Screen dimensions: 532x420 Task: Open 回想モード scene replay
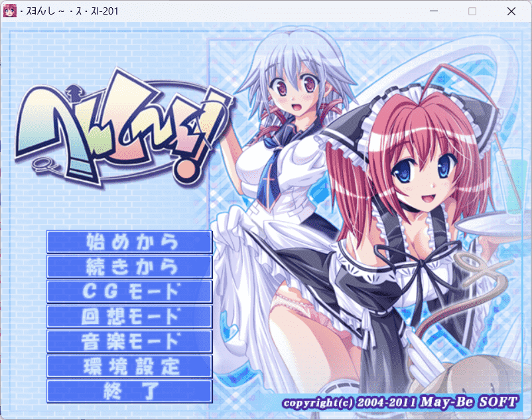point(129,316)
